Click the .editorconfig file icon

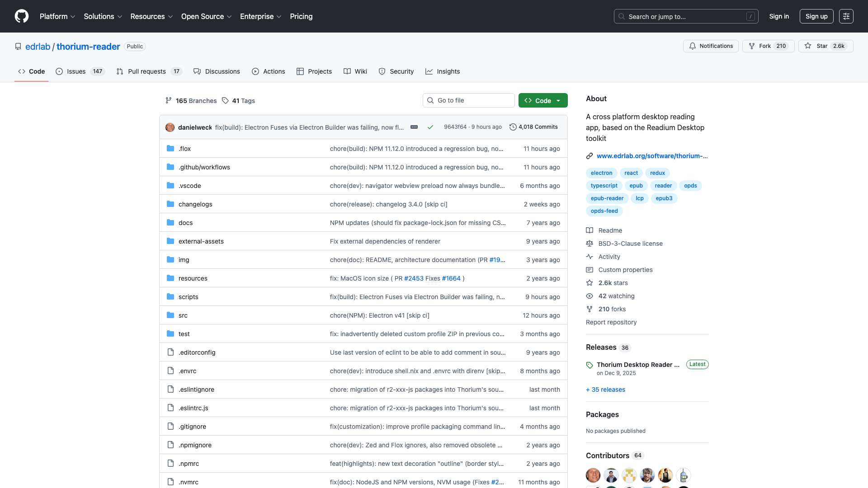pos(170,352)
